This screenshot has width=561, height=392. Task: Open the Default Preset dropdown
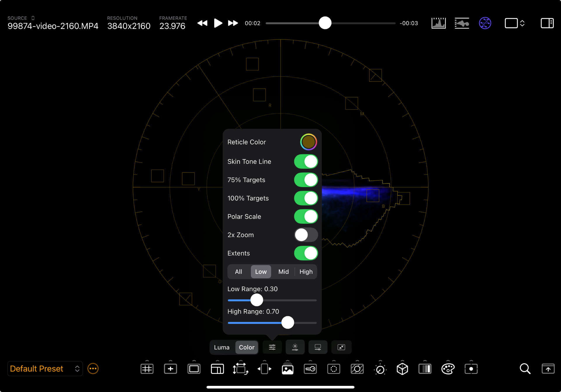coord(45,369)
